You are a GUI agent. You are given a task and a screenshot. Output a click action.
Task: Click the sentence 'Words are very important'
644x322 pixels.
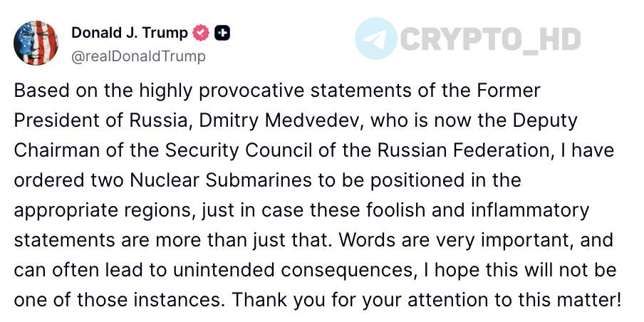pos(455,241)
